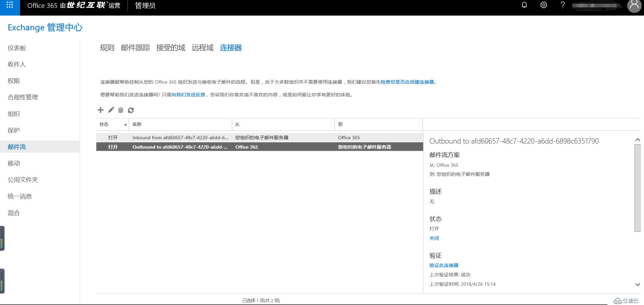Click the Inbound row's Office 365 destination cell
This screenshot has width=644, height=305.
point(349,137)
